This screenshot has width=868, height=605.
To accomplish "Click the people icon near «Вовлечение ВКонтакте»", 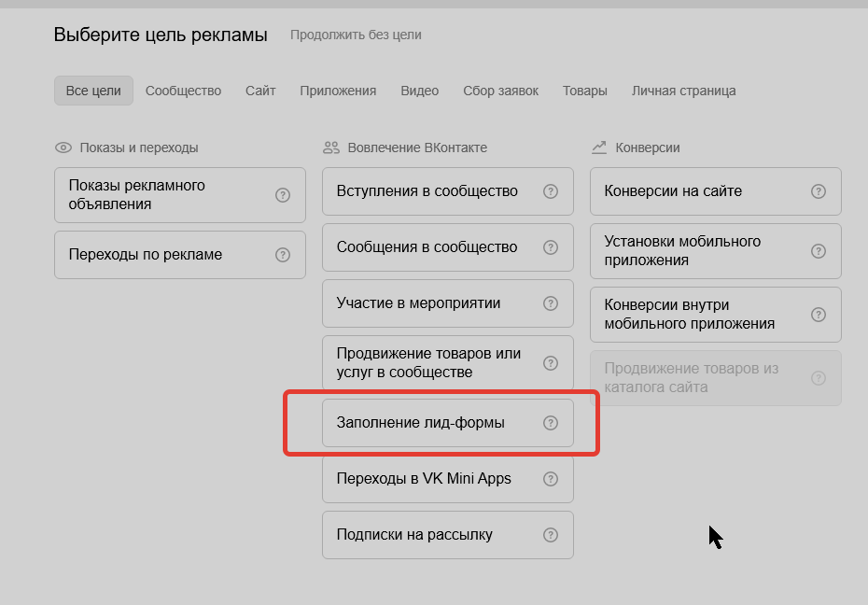I will [x=329, y=147].
